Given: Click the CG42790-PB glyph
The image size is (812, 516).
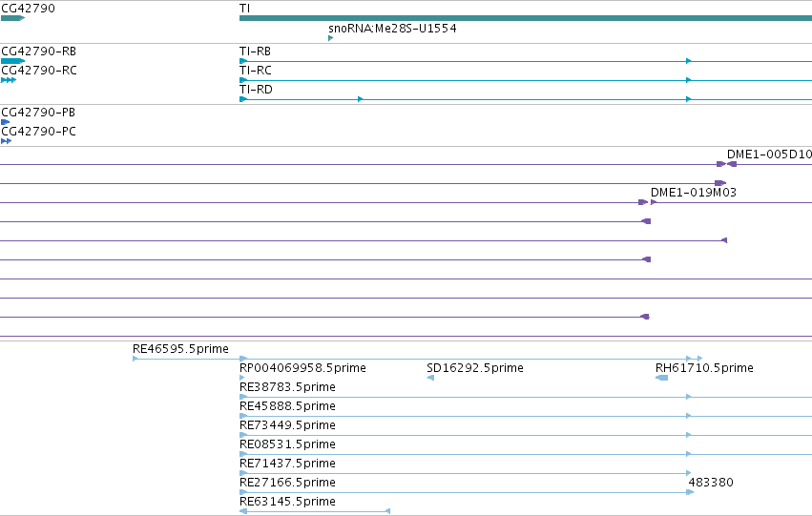Looking at the screenshot, I should click(5, 122).
